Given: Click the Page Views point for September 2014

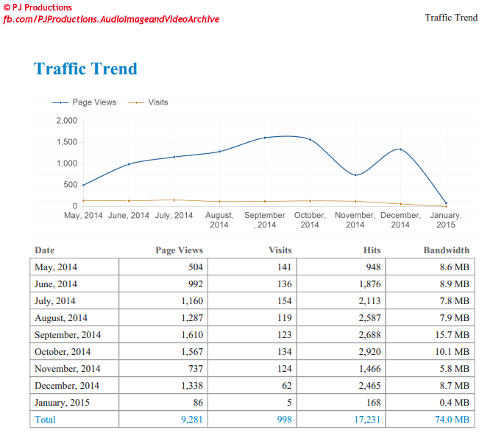Looking at the screenshot, I should pyautogui.click(x=265, y=138).
